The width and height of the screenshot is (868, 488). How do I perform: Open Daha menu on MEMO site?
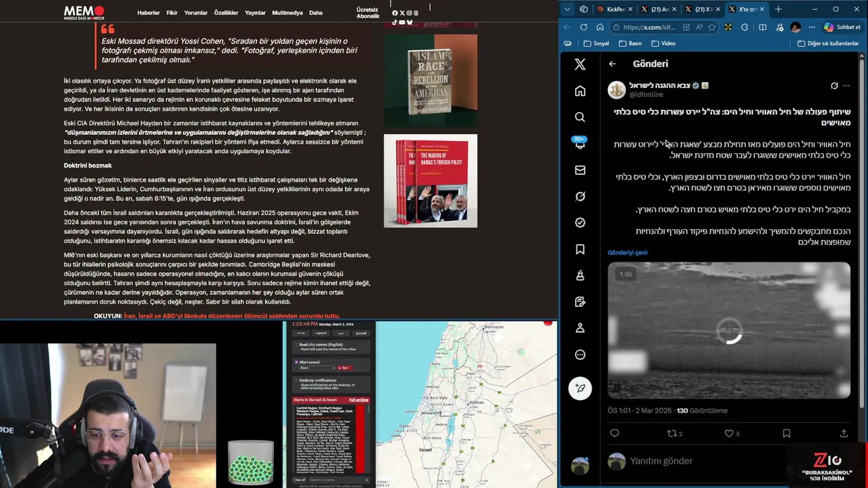click(x=316, y=13)
